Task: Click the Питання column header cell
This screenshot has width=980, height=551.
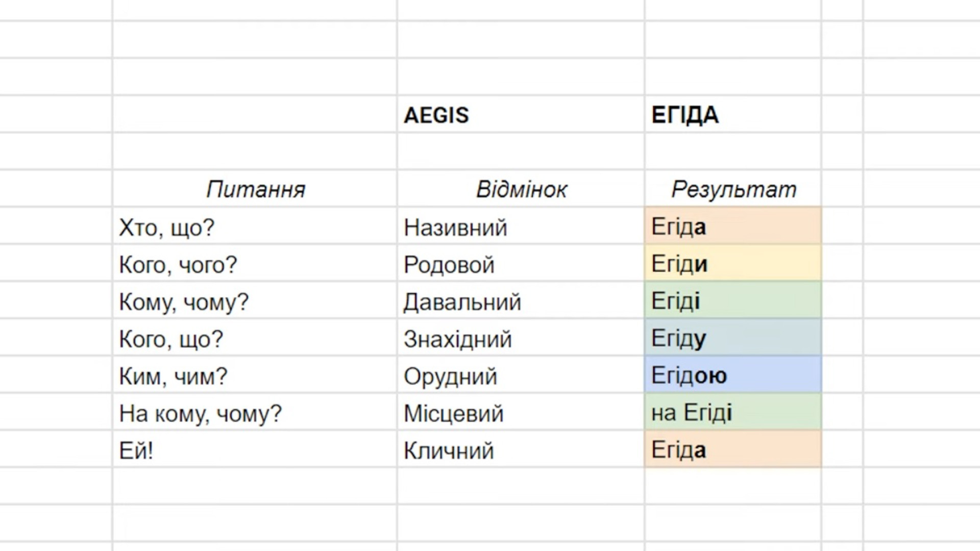Action: (x=256, y=189)
